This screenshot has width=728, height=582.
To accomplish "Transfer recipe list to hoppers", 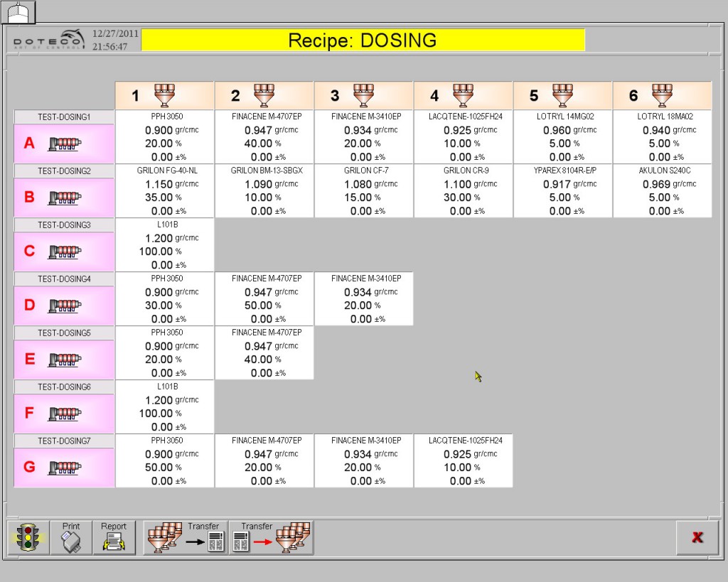I will click(x=271, y=538).
